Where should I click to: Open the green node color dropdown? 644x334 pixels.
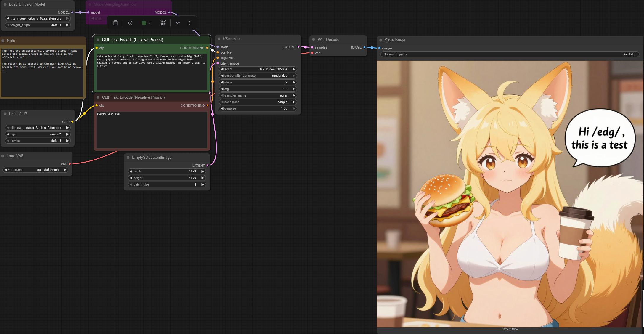[146, 23]
